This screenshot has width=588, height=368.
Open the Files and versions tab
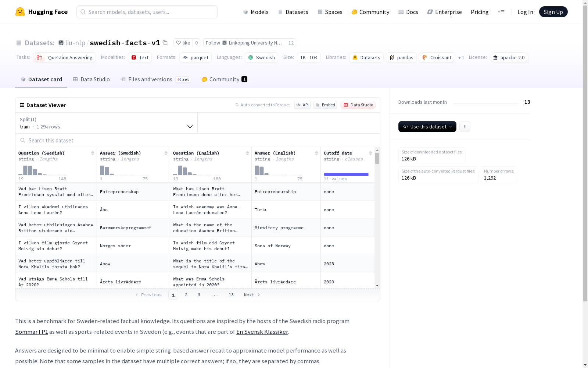[x=155, y=79]
